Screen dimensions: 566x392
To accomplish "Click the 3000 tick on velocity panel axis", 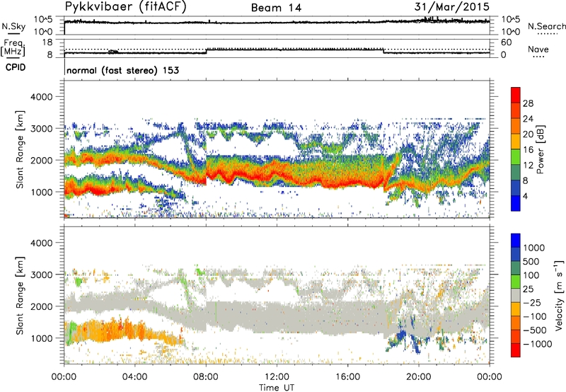I will (x=42, y=275).
